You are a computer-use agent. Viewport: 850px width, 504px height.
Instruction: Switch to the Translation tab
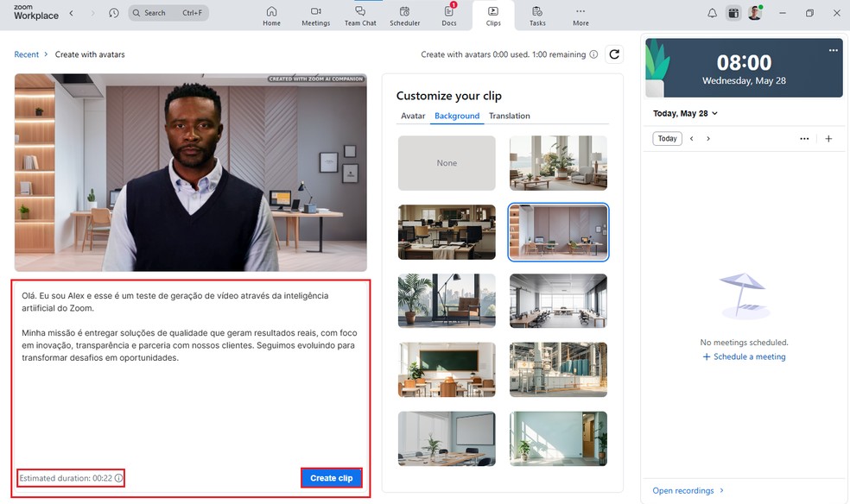[509, 116]
